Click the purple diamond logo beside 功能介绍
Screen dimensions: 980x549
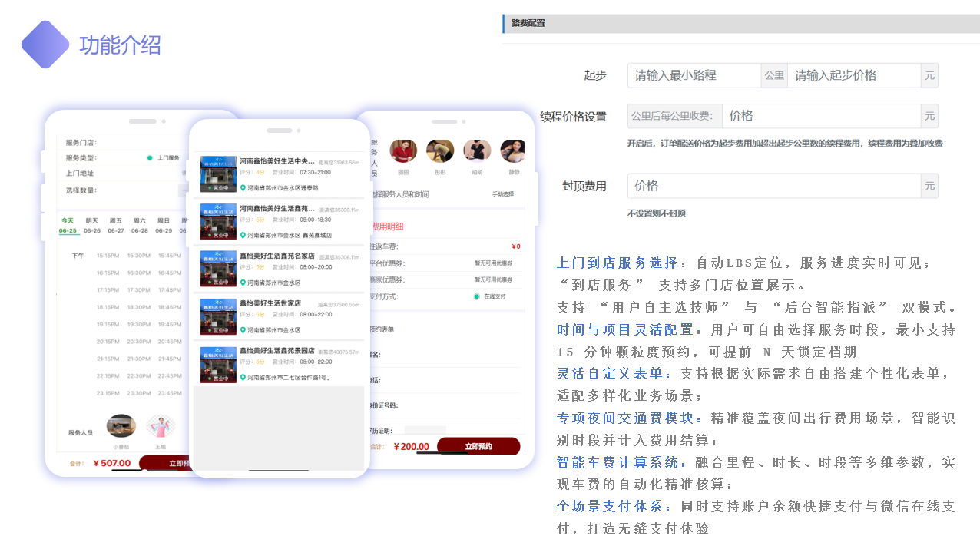click(45, 45)
